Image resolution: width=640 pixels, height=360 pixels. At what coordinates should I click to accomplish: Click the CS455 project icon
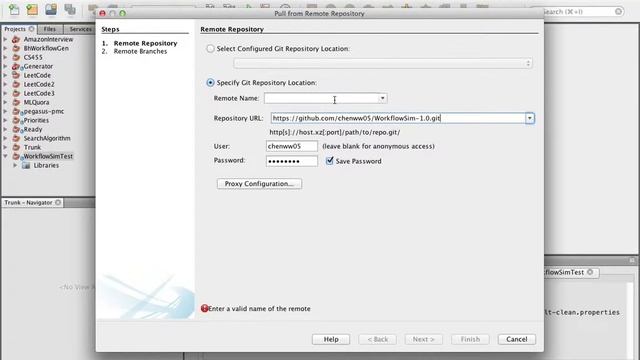(16, 58)
